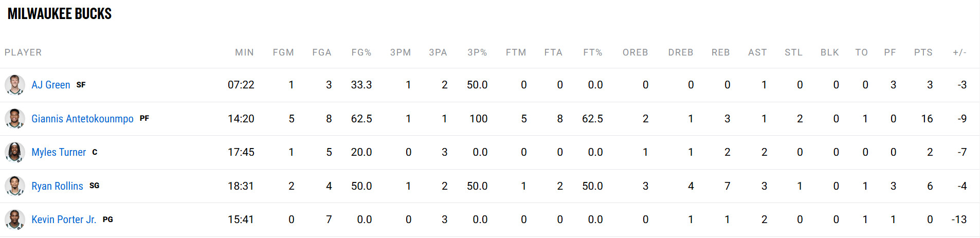The width and height of the screenshot is (980, 238).
Task: Sort table by the PTS column header
Action: click(923, 52)
